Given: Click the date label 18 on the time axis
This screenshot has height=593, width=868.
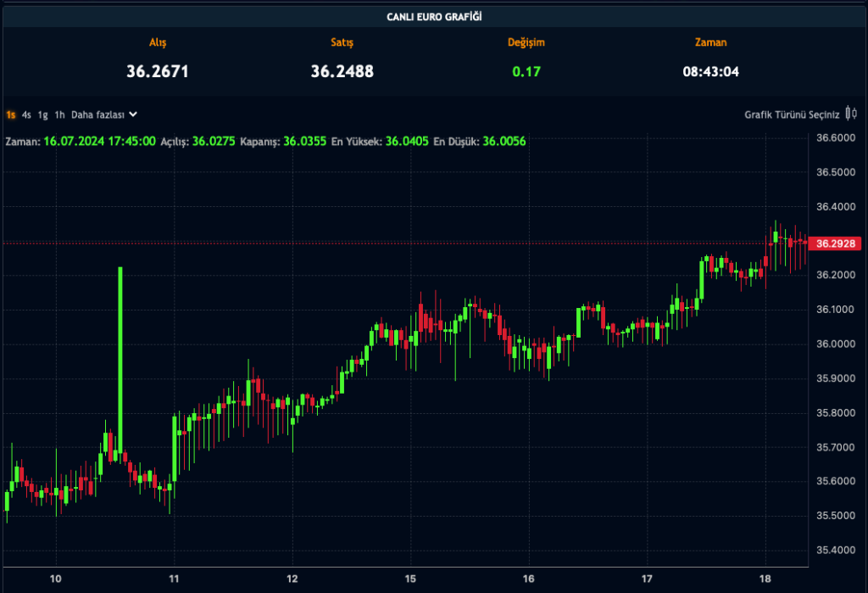Looking at the screenshot, I should [765, 579].
